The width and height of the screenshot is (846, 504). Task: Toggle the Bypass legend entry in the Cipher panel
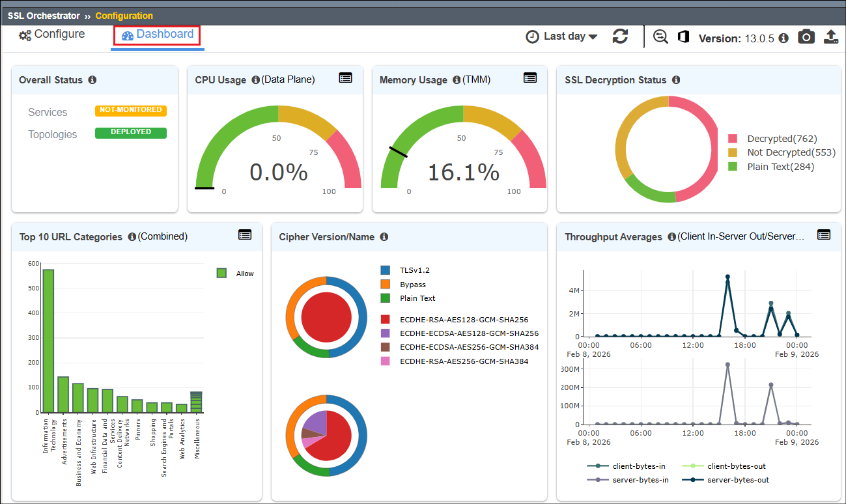pyautogui.click(x=404, y=285)
